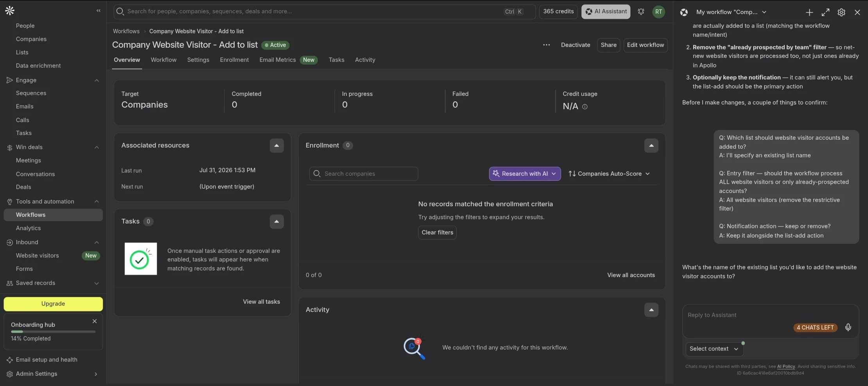Open the chat title dropdown

(731, 13)
